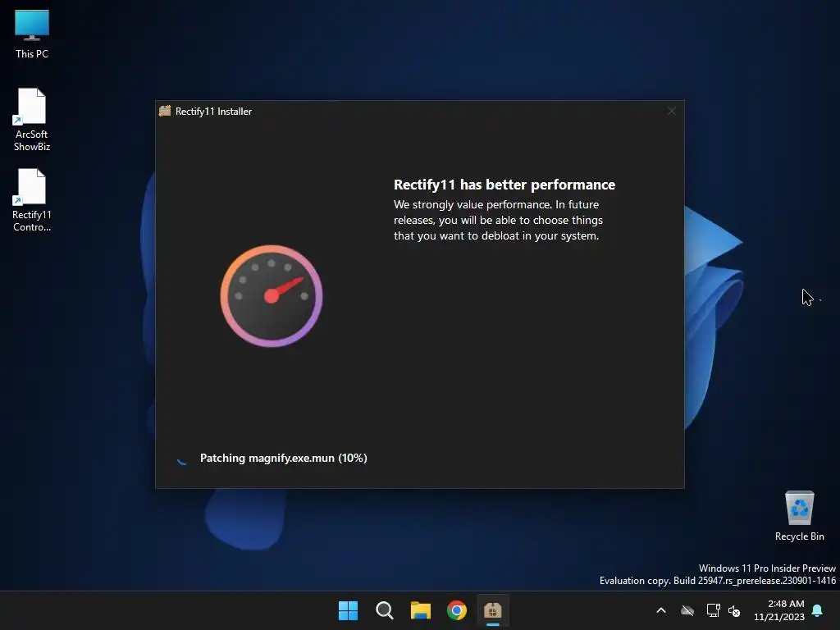Open the notification bell icon
This screenshot has height=630, width=840.
tap(818, 610)
